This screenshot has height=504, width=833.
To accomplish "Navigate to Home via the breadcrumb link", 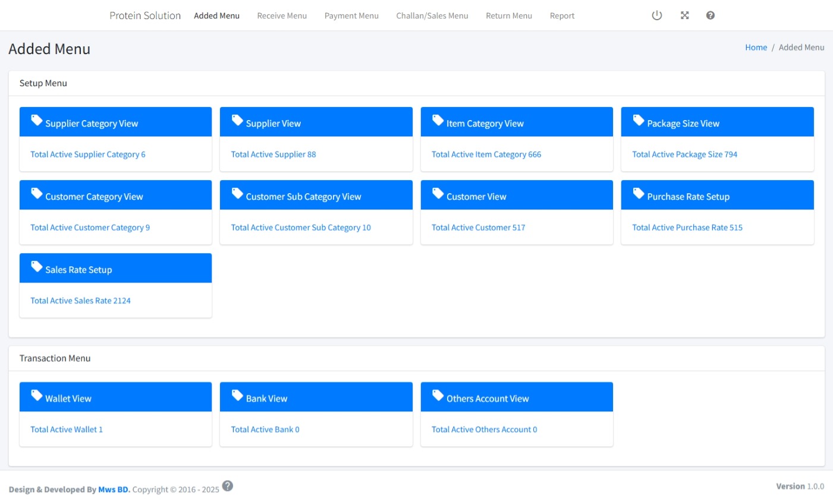I will [756, 47].
